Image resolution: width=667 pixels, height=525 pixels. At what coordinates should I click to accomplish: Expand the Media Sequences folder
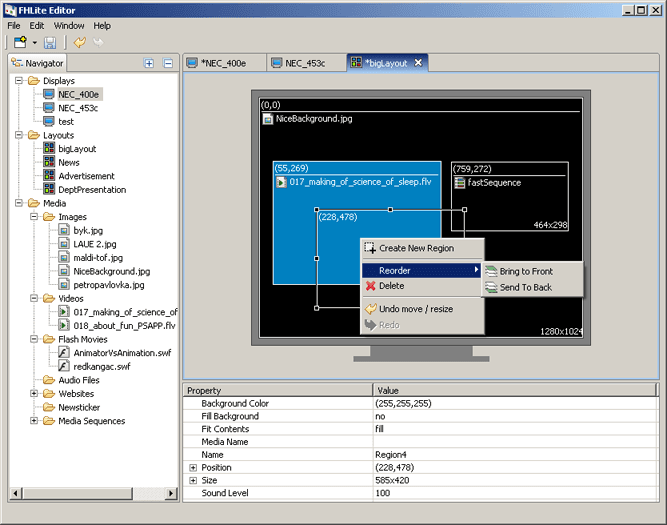click(34, 421)
